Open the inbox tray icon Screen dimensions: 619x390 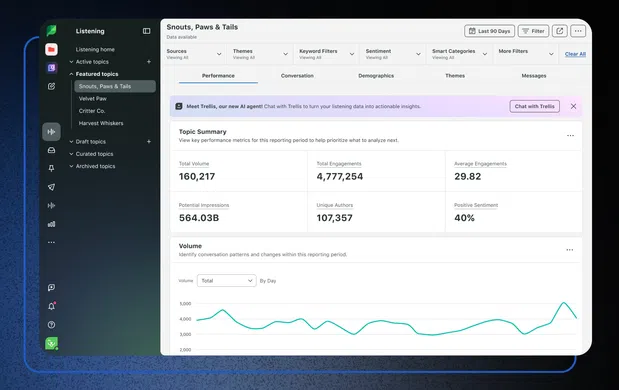(x=51, y=150)
